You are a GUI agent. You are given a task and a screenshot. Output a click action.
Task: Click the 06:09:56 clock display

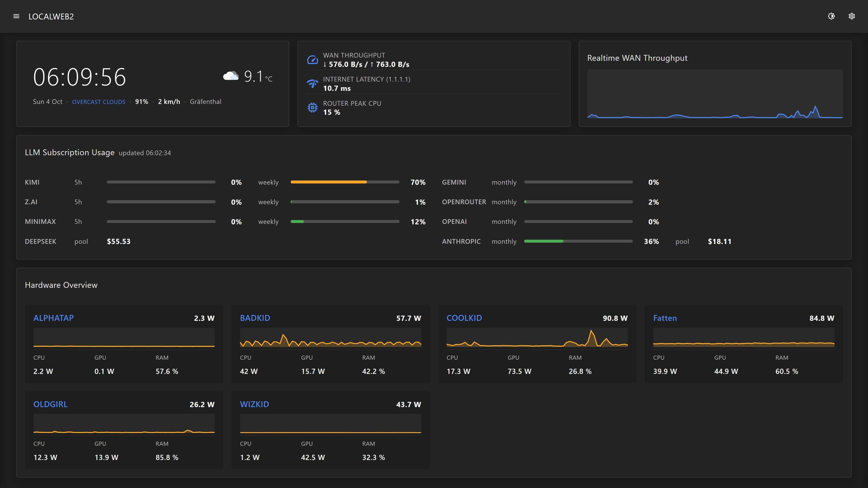[x=80, y=77]
